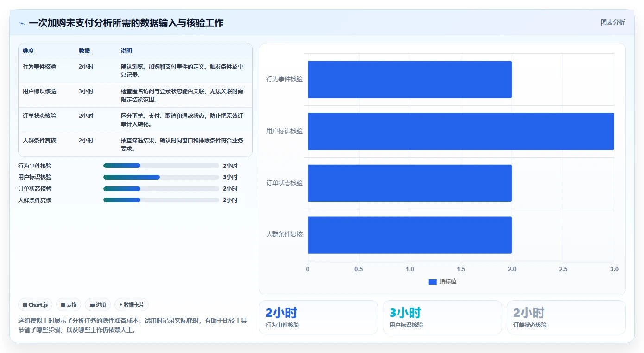Click the table description starting with 检查匿名访问与登录状态
Image resolution: width=644 pixels, height=353 pixels.
point(182,96)
